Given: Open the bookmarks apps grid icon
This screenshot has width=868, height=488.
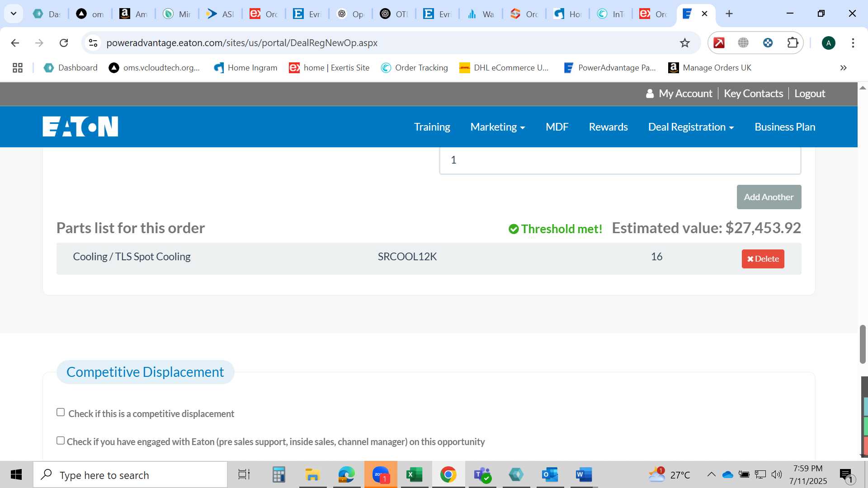Looking at the screenshot, I should (18, 68).
